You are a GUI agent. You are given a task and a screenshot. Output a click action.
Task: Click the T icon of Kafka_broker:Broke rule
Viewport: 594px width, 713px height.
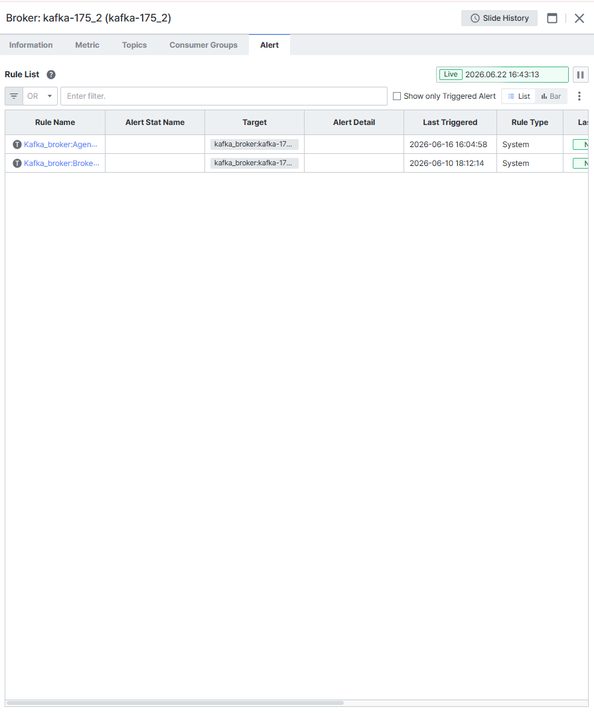pos(17,163)
